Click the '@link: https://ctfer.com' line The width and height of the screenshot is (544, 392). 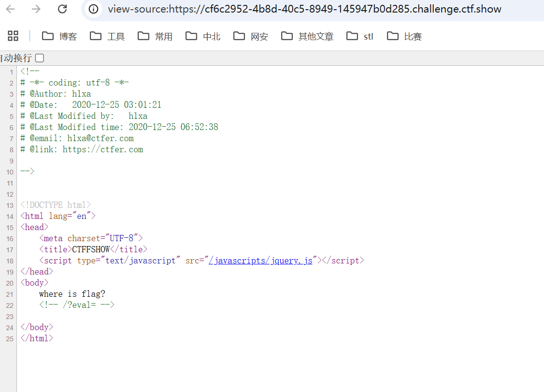[82, 149]
